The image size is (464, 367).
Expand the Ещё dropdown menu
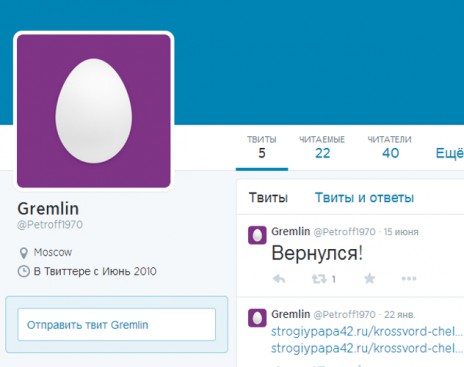(x=449, y=153)
